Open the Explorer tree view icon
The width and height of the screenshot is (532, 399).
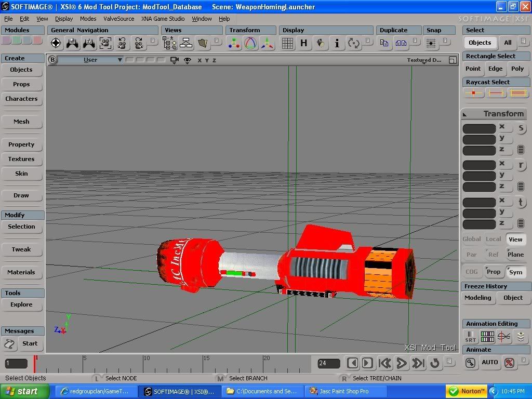point(169,43)
